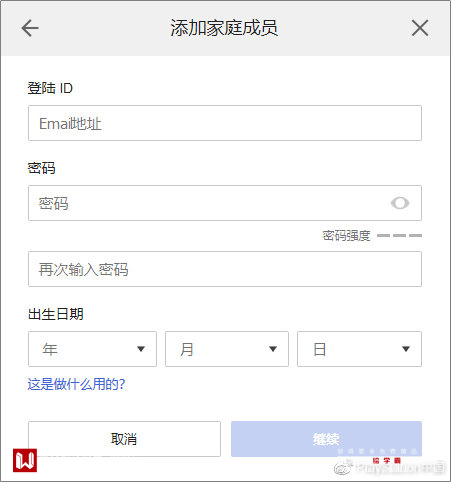
Task: Open the 日 day dropdown
Action: click(x=359, y=349)
